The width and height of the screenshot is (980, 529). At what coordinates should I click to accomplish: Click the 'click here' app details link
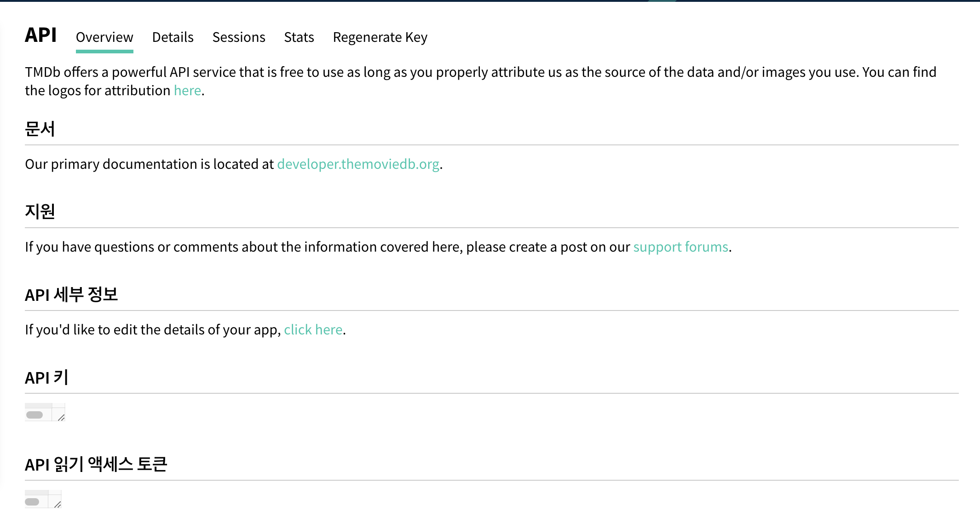click(313, 330)
